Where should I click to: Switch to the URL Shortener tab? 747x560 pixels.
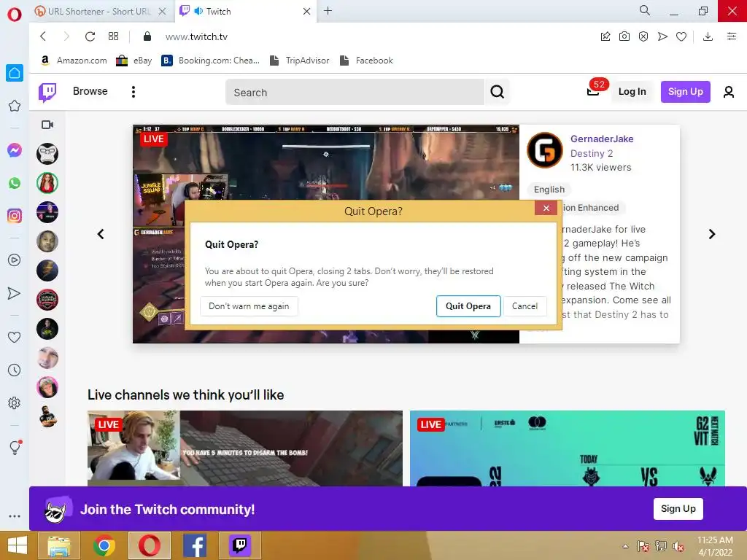point(101,12)
